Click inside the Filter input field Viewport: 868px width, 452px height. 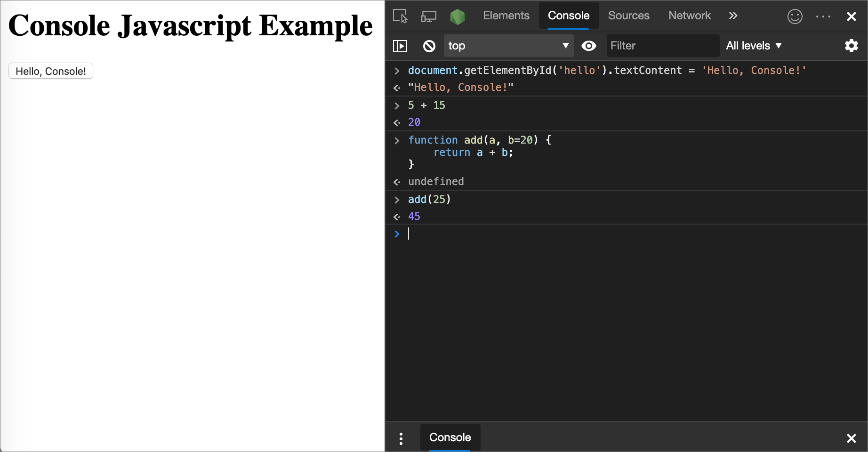pyautogui.click(x=661, y=46)
